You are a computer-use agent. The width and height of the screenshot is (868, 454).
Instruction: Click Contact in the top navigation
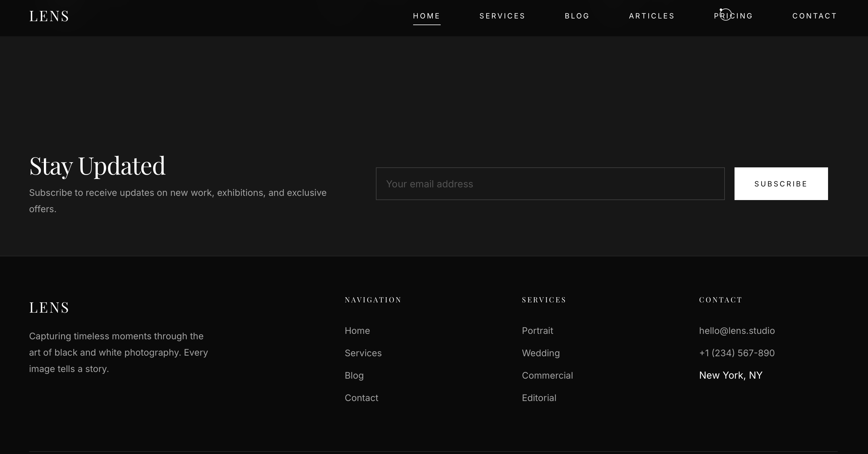814,16
